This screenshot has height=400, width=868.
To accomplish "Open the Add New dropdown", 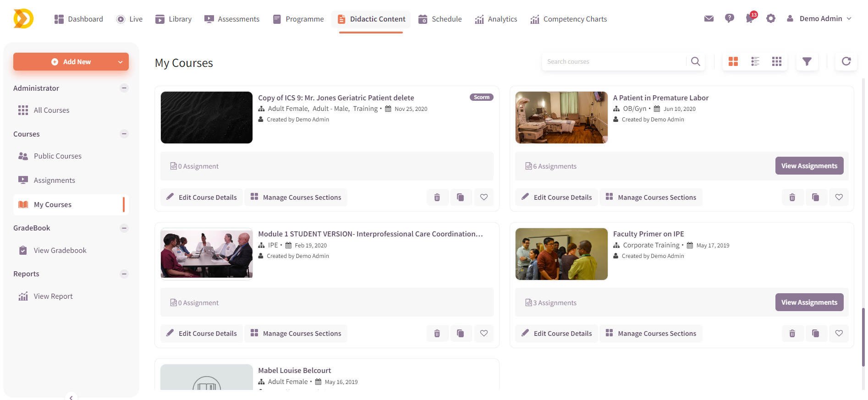I will tap(120, 62).
